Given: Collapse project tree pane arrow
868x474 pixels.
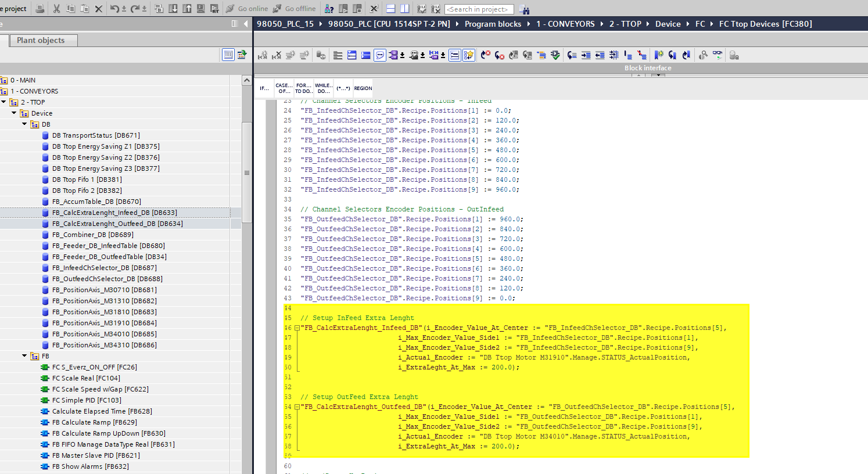Looking at the screenshot, I should 246,24.
